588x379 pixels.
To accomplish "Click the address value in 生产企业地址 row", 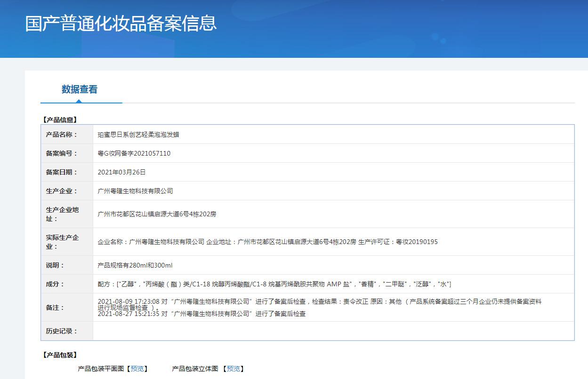I will coord(157,214).
